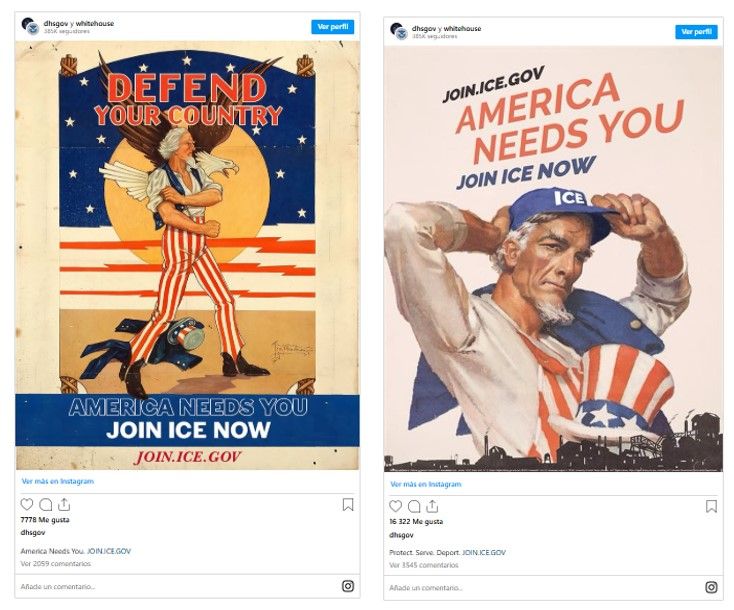Click Ver perfil button on left post

coord(333,27)
